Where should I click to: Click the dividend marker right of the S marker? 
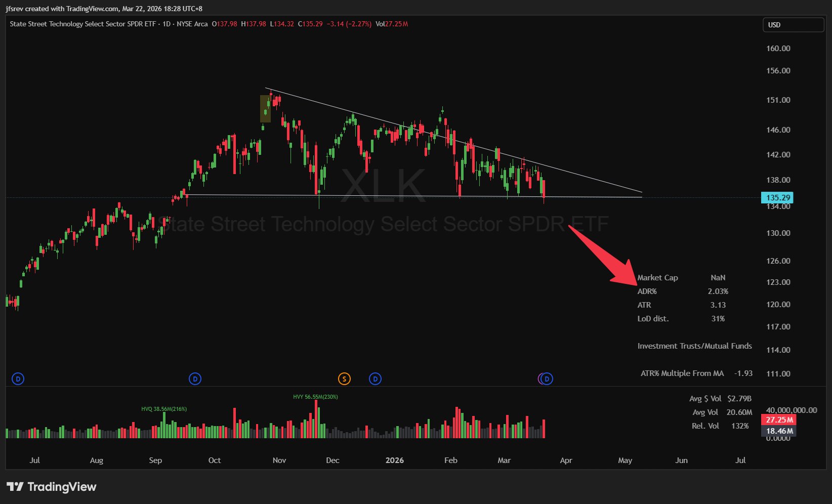(x=375, y=379)
